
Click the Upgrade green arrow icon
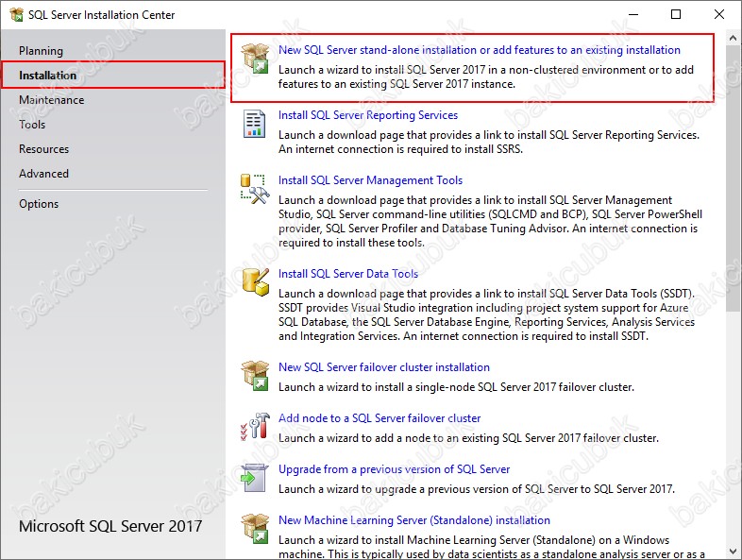tap(255, 478)
